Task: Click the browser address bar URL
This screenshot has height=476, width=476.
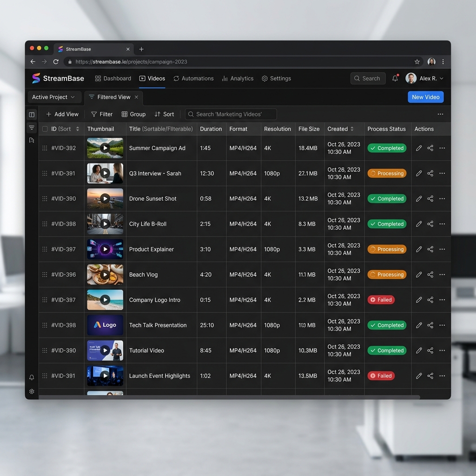Action: pyautogui.click(x=131, y=62)
